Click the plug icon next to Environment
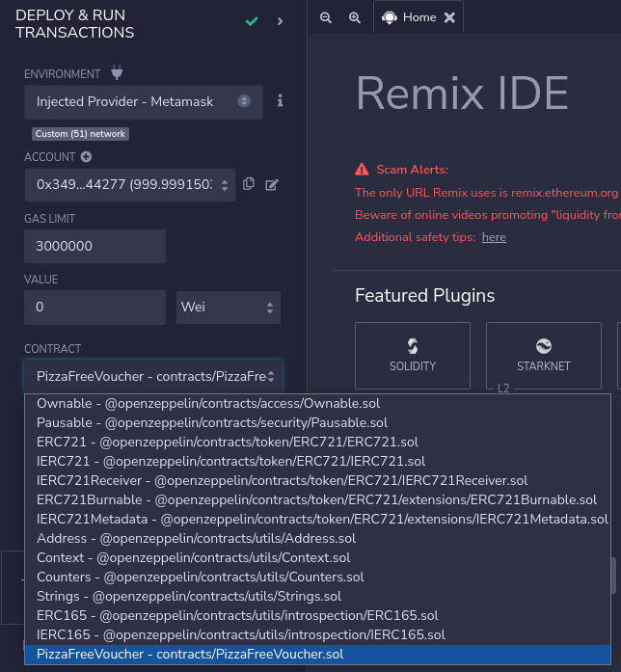This screenshot has height=672, width=621. 117,72
